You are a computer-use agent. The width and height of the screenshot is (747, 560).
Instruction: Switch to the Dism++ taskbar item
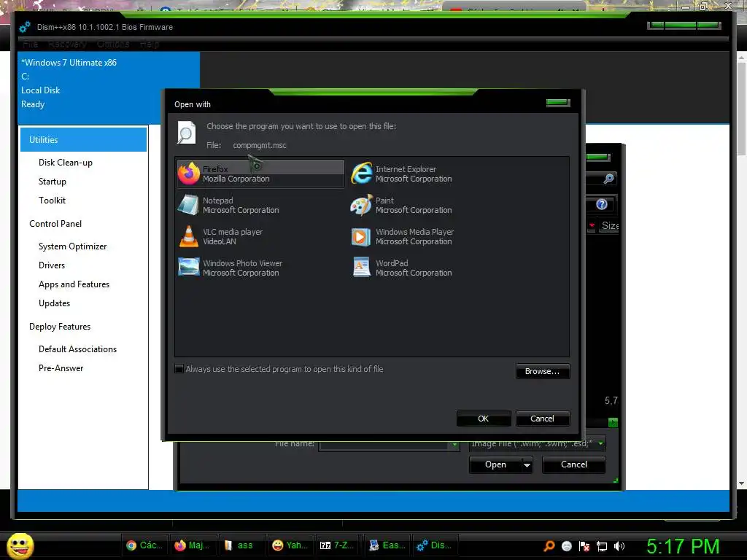434,545
